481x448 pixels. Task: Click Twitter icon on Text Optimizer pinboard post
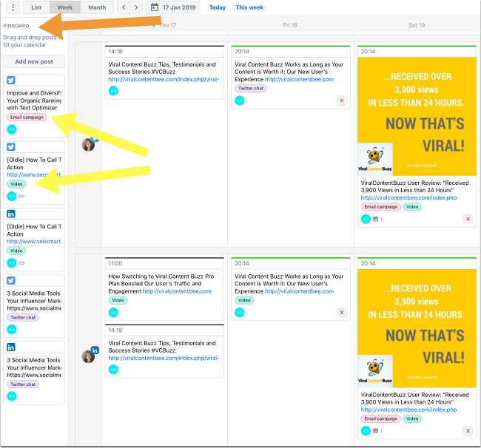coord(11,81)
